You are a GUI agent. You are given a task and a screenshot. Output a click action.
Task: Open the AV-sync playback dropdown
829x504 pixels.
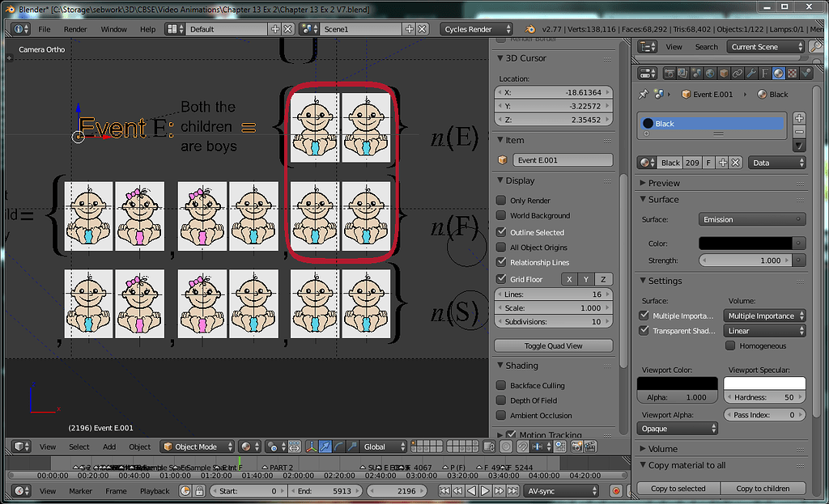561,491
